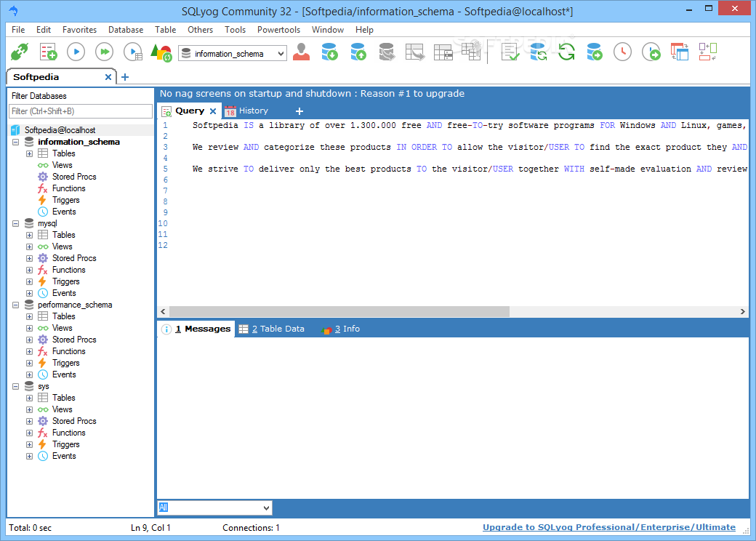Image resolution: width=756 pixels, height=541 pixels.
Task: Select Triggers under performance_schema
Action: coord(66,363)
